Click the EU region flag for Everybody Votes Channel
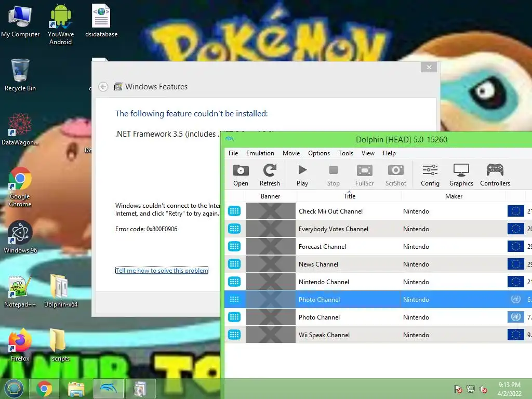532x399 pixels. pyautogui.click(x=516, y=229)
